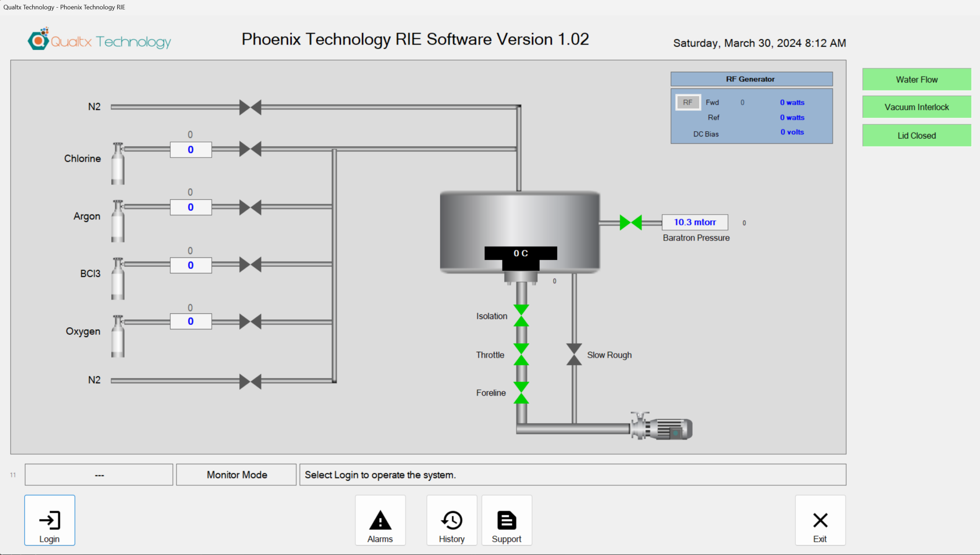Click the Baratron Pressure label
Image resolution: width=980 pixels, height=555 pixels.
tap(696, 238)
